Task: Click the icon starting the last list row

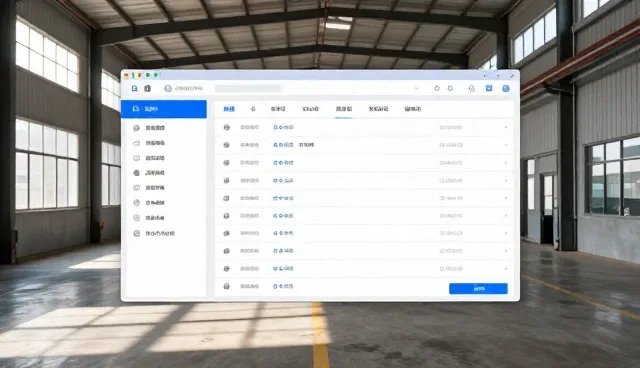Action: 227,286
